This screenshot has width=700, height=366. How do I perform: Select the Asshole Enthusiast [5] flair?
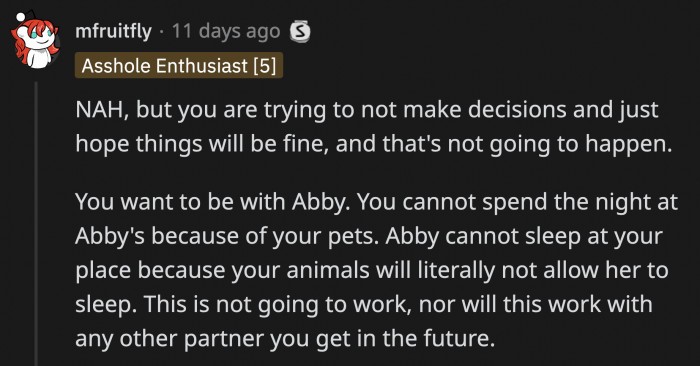179,66
